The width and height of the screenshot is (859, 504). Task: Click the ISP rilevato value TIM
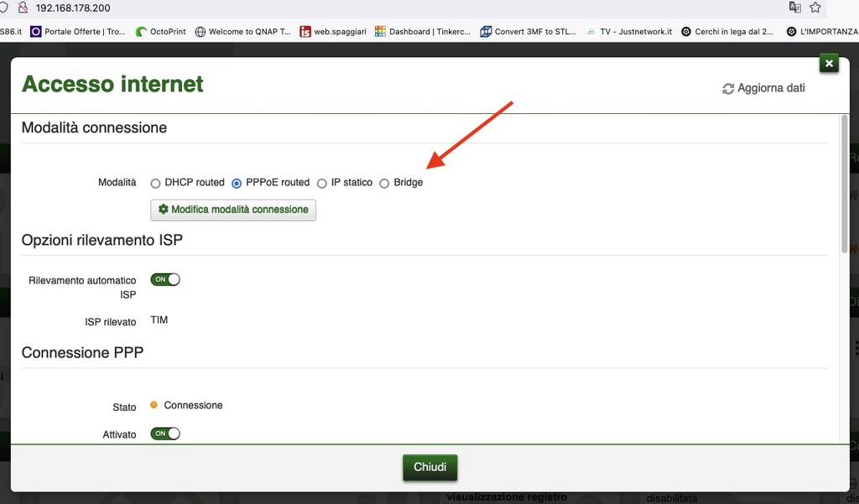[159, 320]
